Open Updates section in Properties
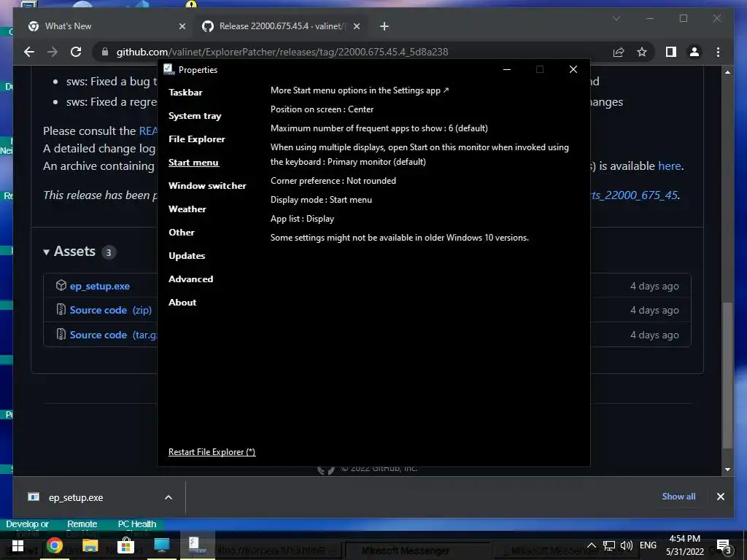 click(187, 256)
